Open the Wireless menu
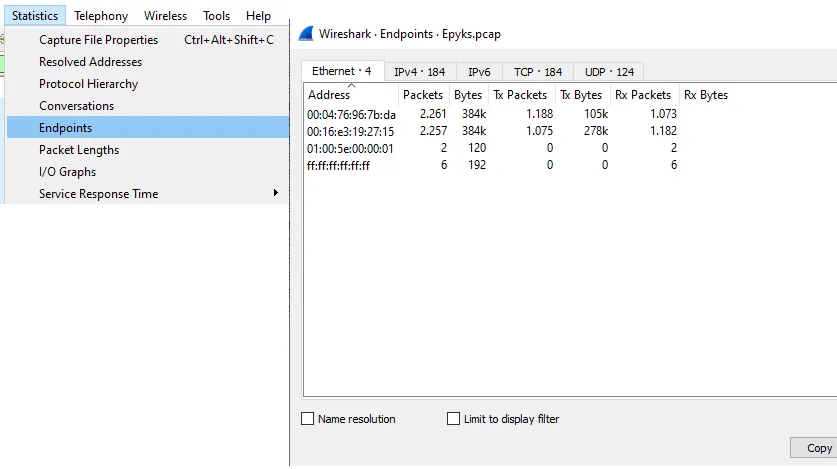 coord(165,15)
